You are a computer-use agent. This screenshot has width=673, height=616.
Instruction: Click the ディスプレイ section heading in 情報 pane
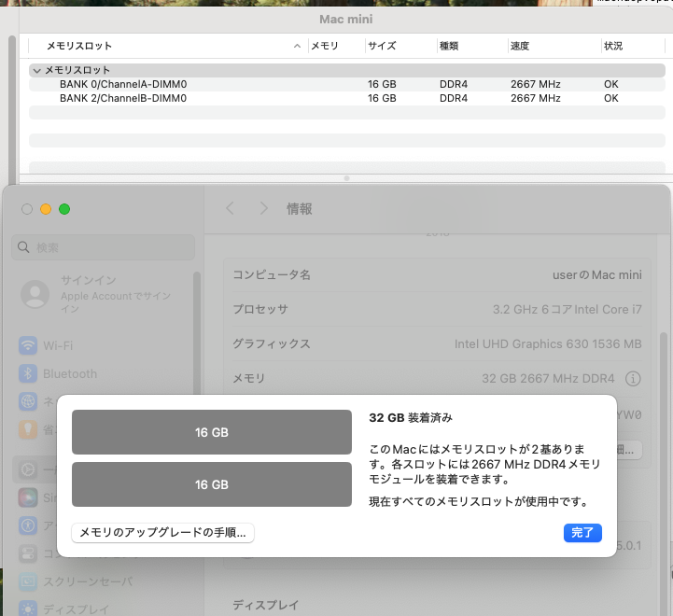(266, 605)
